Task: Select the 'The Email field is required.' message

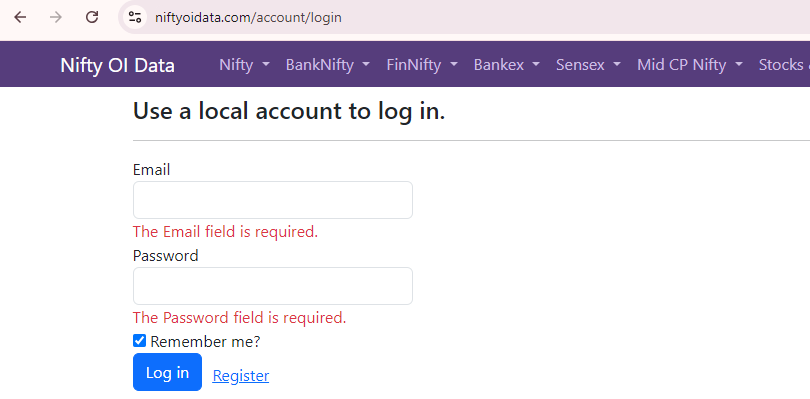Action: pos(225,232)
